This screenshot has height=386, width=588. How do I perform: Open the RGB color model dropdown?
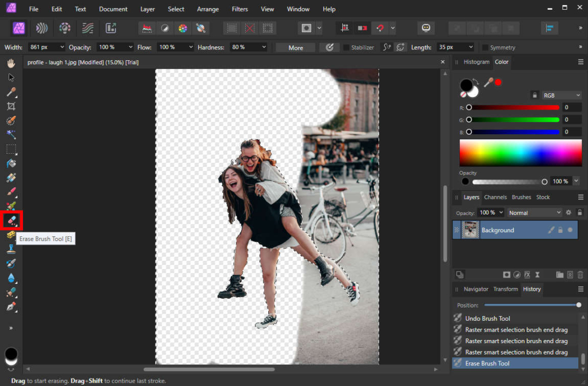(x=561, y=95)
